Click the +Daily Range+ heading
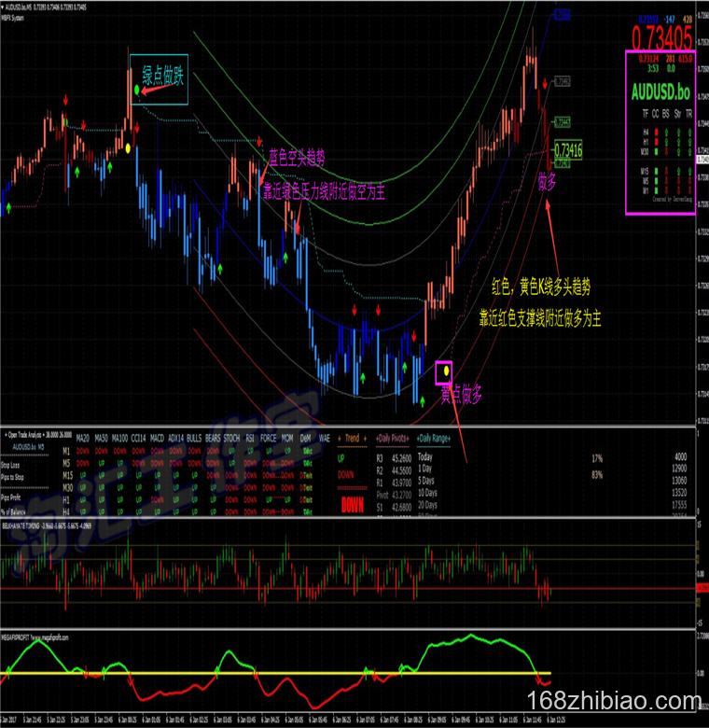This screenshot has width=709, height=728. pos(434,438)
